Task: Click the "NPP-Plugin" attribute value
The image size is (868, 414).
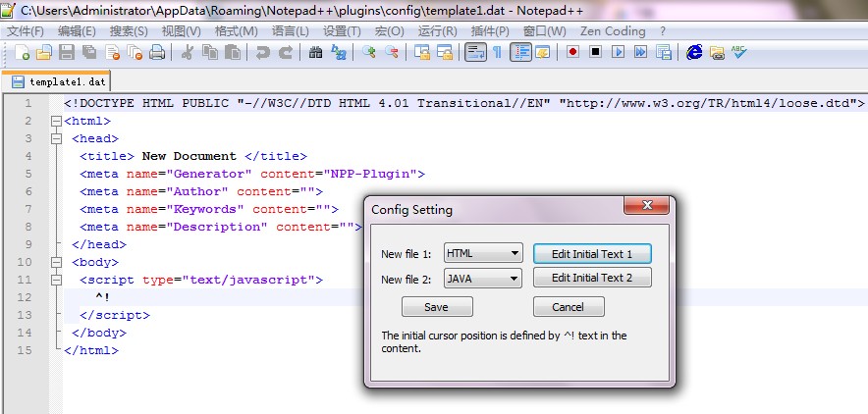Action: pyautogui.click(x=370, y=174)
